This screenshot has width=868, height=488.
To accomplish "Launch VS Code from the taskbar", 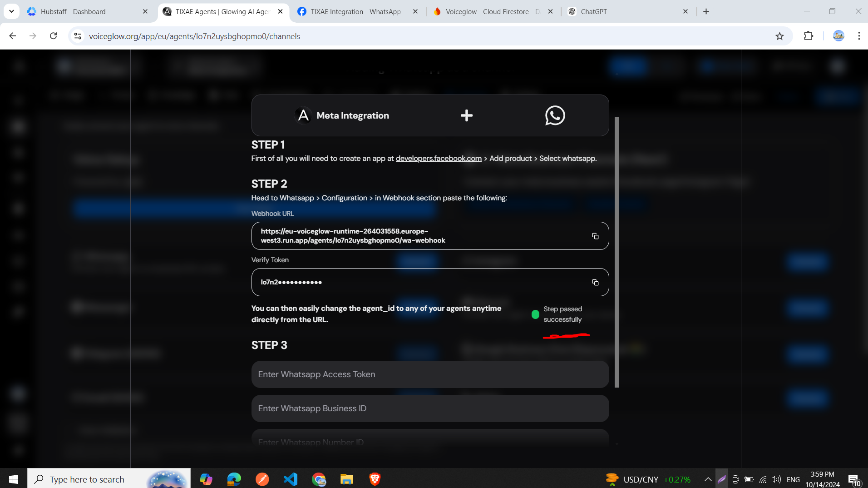I will pyautogui.click(x=290, y=478).
